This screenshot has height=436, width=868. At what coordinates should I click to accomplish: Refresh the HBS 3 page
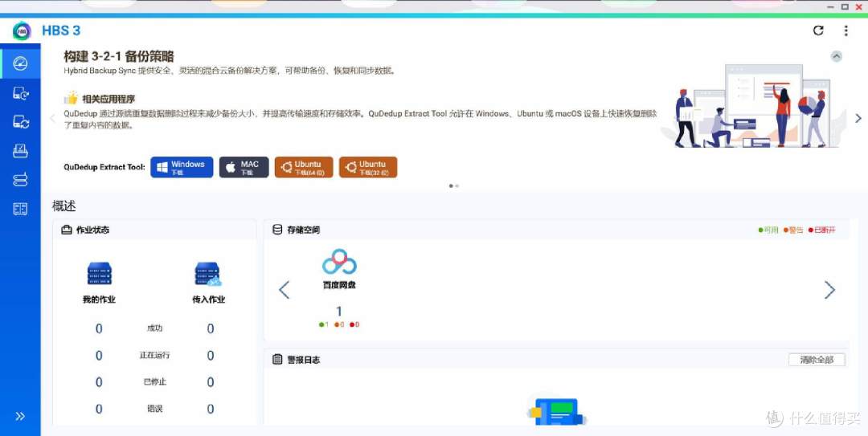[x=818, y=31]
